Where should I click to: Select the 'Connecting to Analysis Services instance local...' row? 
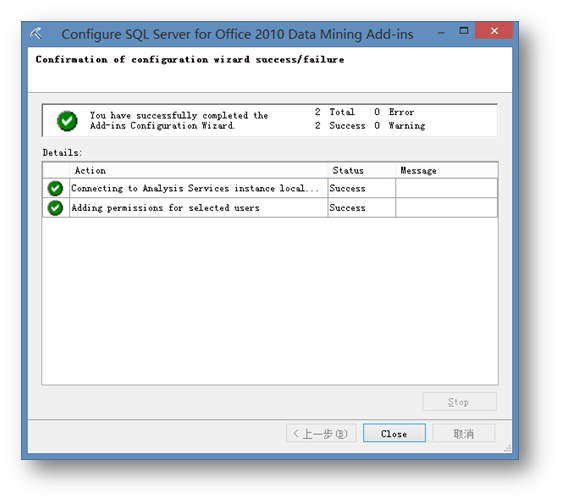pos(270,188)
